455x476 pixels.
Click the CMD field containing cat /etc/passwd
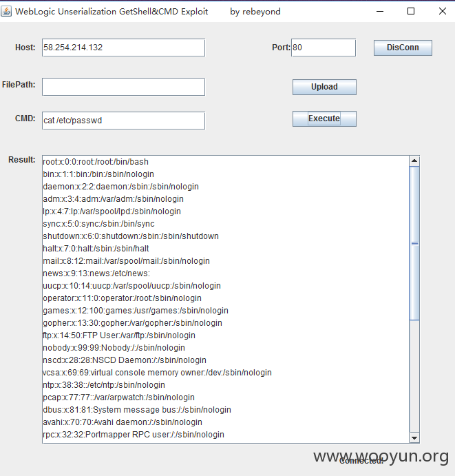[123, 121]
